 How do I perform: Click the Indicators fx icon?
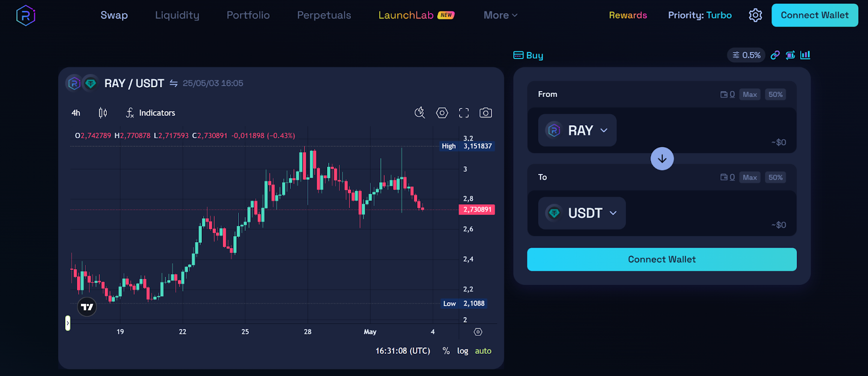[130, 113]
